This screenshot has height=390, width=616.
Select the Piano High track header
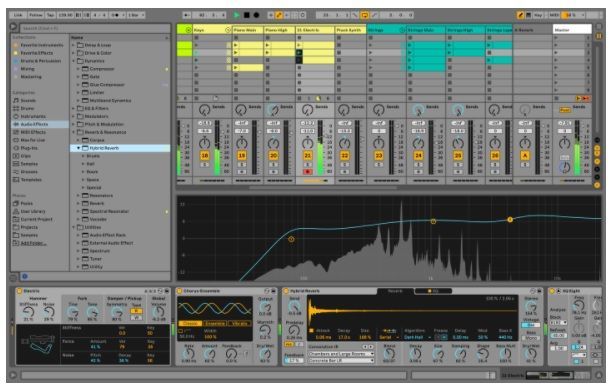click(x=279, y=30)
